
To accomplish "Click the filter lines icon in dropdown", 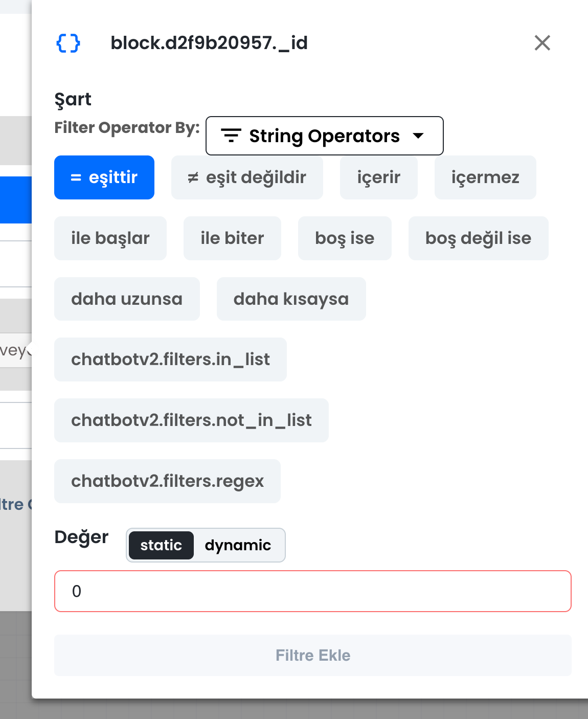I will [231, 136].
